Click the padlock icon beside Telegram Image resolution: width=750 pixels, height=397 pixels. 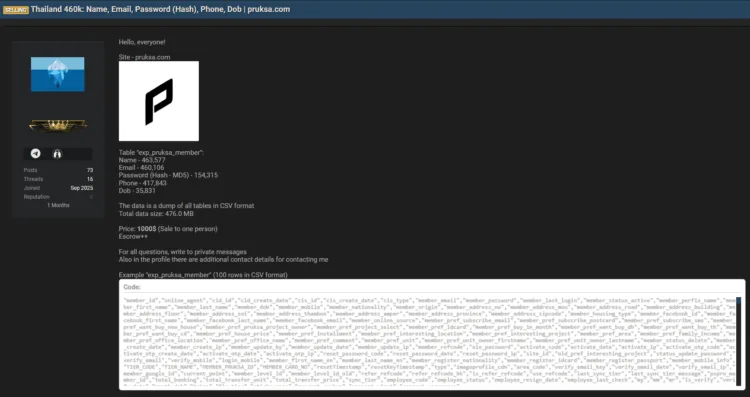(x=57, y=154)
